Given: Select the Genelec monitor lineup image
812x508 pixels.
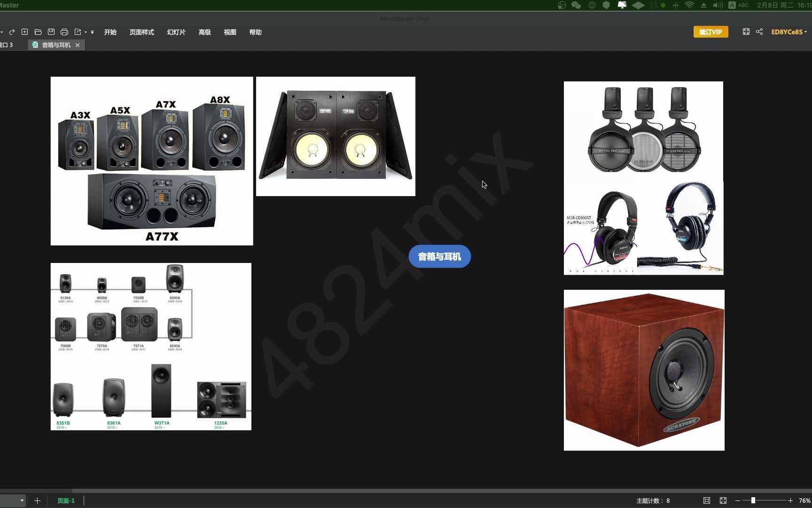Looking at the screenshot, I should click(151, 347).
